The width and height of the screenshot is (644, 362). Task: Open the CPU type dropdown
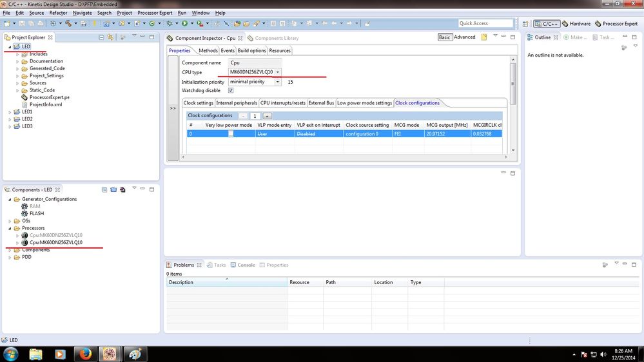pos(278,72)
